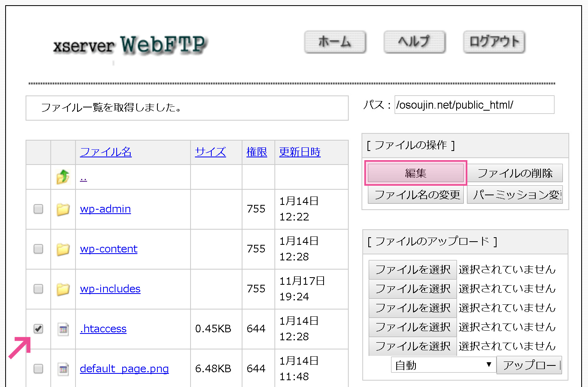The height and width of the screenshot is (387, 588).
Task: Open the ヘルプ page
Action: pyautogui.click(x=414, y=42)
